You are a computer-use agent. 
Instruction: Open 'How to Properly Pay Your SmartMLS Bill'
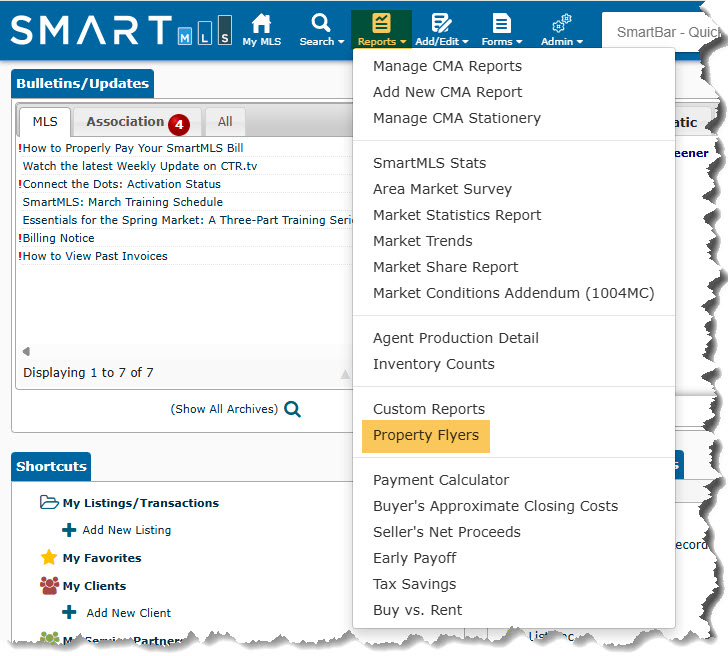[133, 148]
